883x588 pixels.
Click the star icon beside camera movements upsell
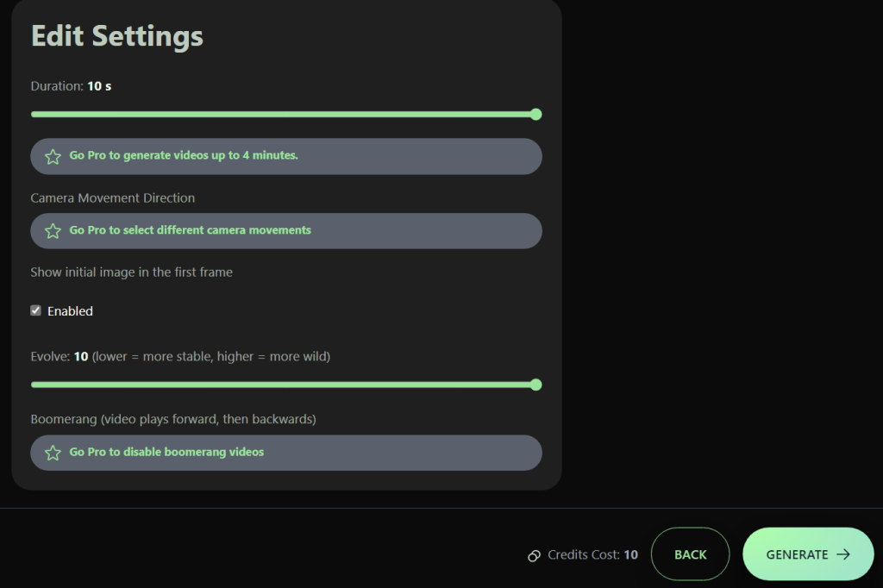coord(53,231)
